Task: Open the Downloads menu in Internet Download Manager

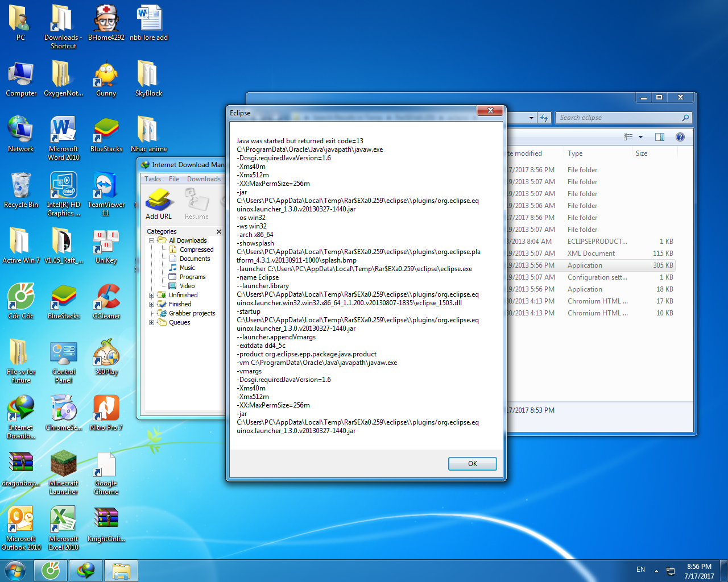Action: [204, 179]
